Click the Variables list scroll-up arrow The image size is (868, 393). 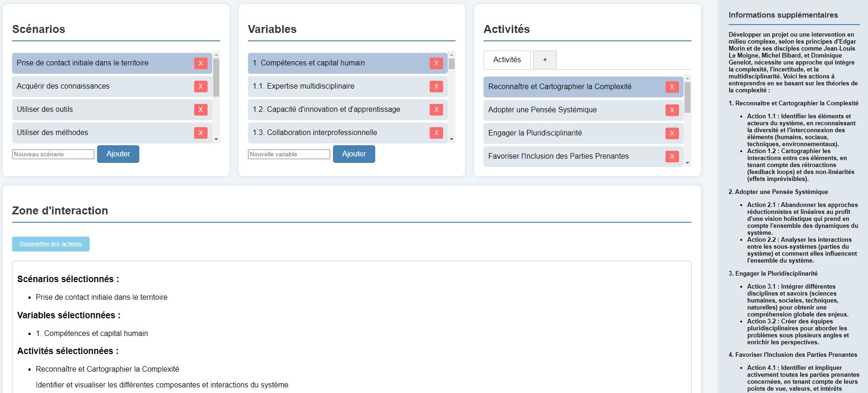coord(452,55)
